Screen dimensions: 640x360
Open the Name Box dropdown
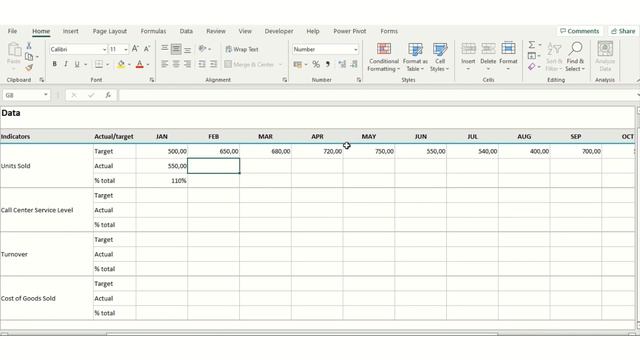[x=46, y=95]
